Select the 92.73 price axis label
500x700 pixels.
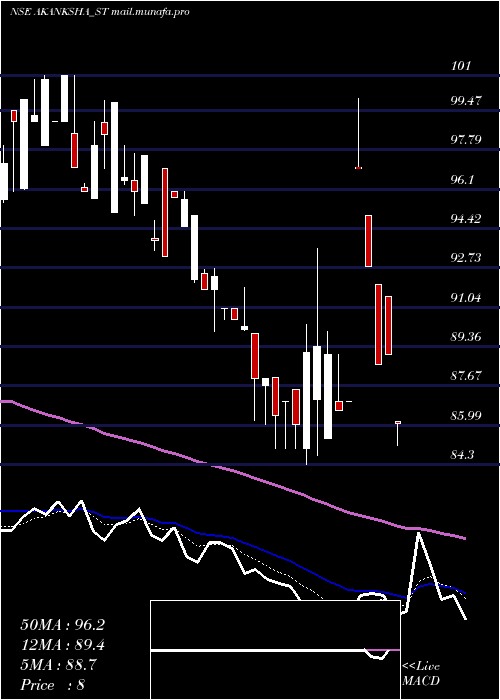click(x=466, y=258)
